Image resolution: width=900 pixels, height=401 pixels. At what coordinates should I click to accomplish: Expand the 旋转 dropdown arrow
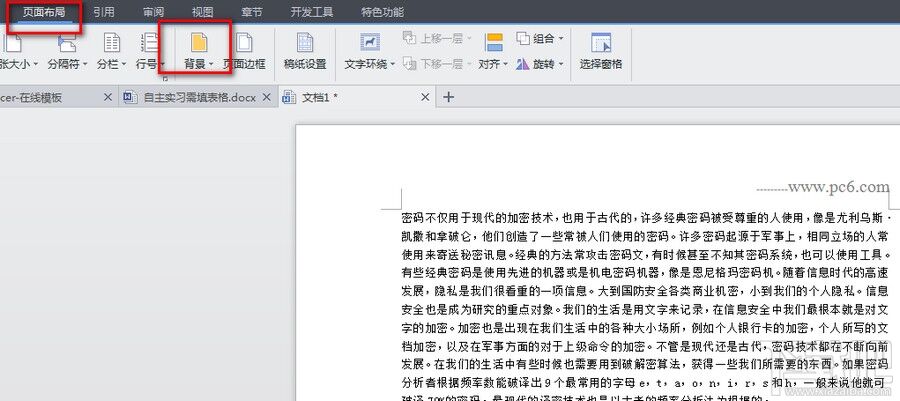coord(561,64)
